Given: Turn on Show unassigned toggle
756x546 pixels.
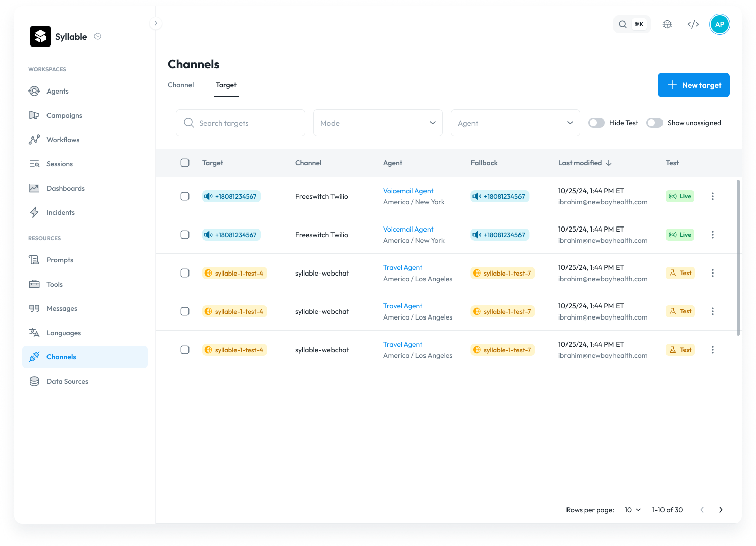Looking at the screenshot, I should (x=654, y=123).
